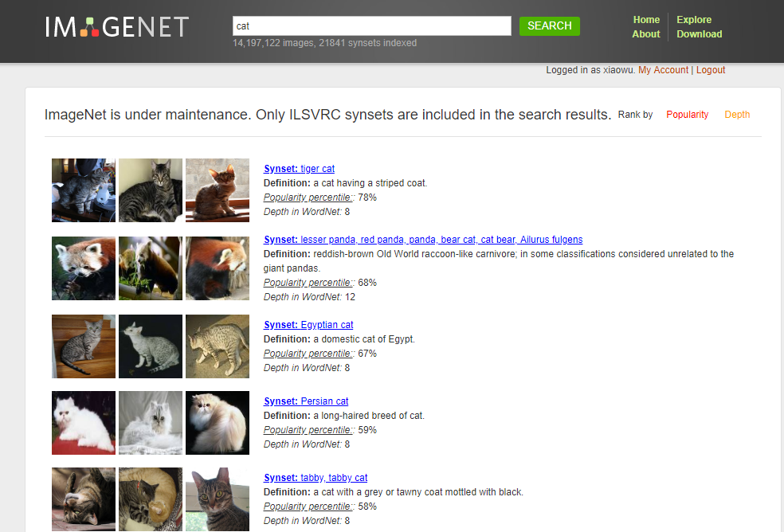Click the Logout link

point(711,70)
